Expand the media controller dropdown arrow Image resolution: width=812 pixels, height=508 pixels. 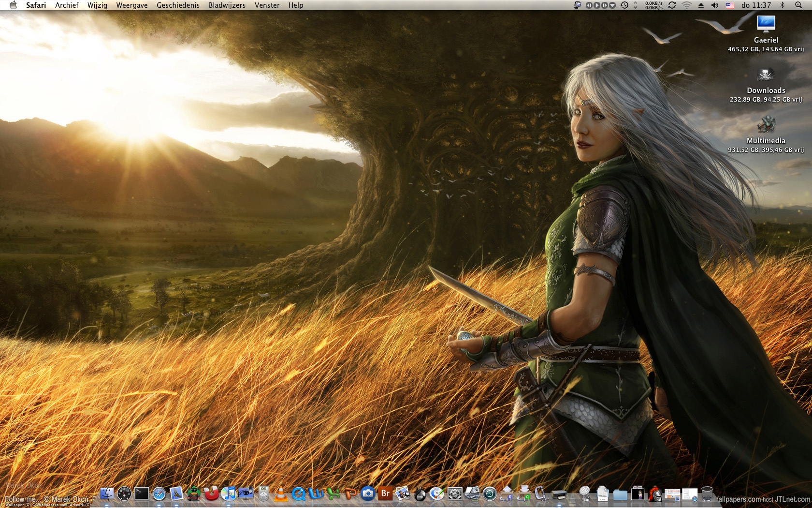click(612, 5)
